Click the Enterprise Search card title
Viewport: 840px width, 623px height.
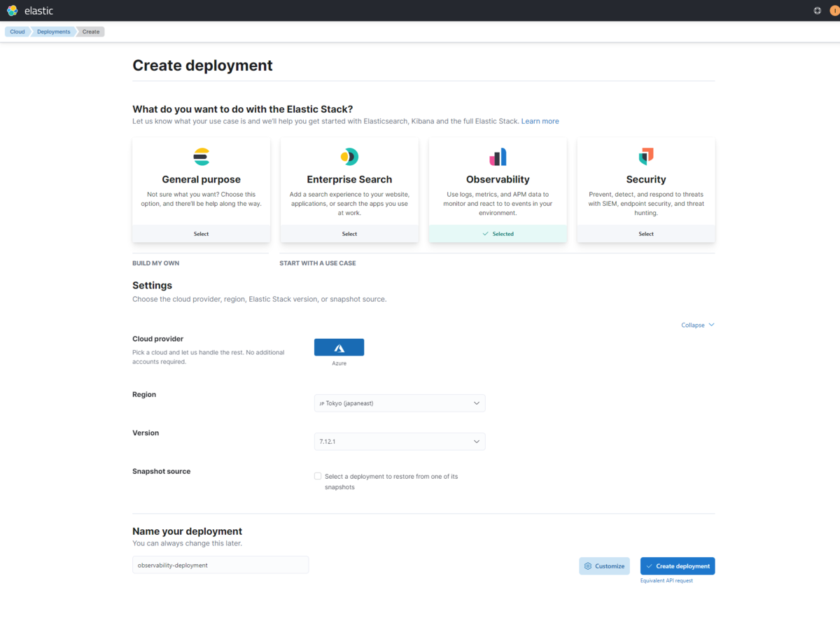[349, 179]
